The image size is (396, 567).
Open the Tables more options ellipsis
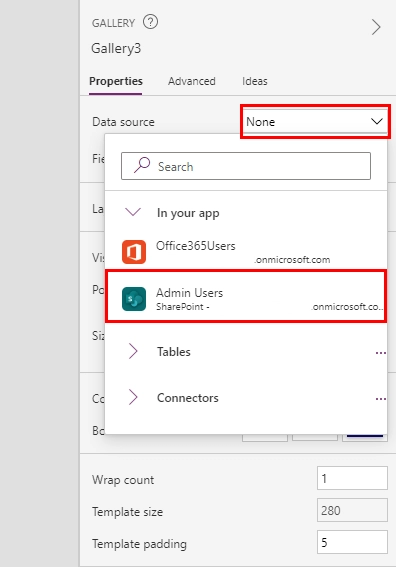(380, 353)
